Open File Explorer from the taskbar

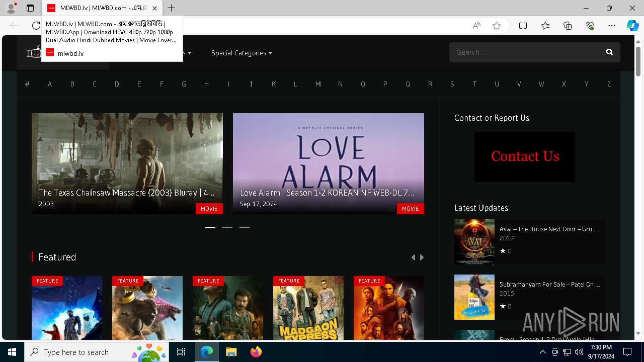point(231,352)
